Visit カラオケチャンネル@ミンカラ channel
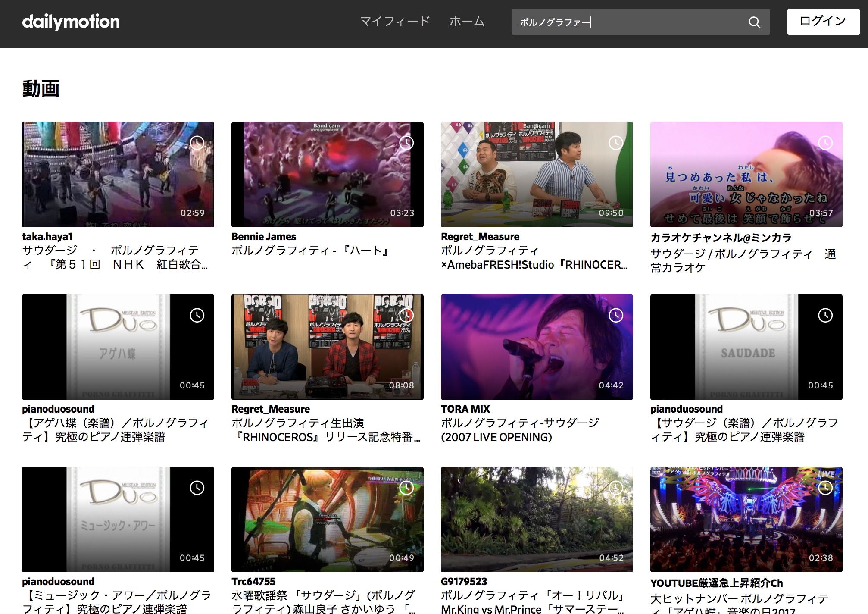Viewport: 868px width, 614px height. pyautogui.click(x=721, y=238)
